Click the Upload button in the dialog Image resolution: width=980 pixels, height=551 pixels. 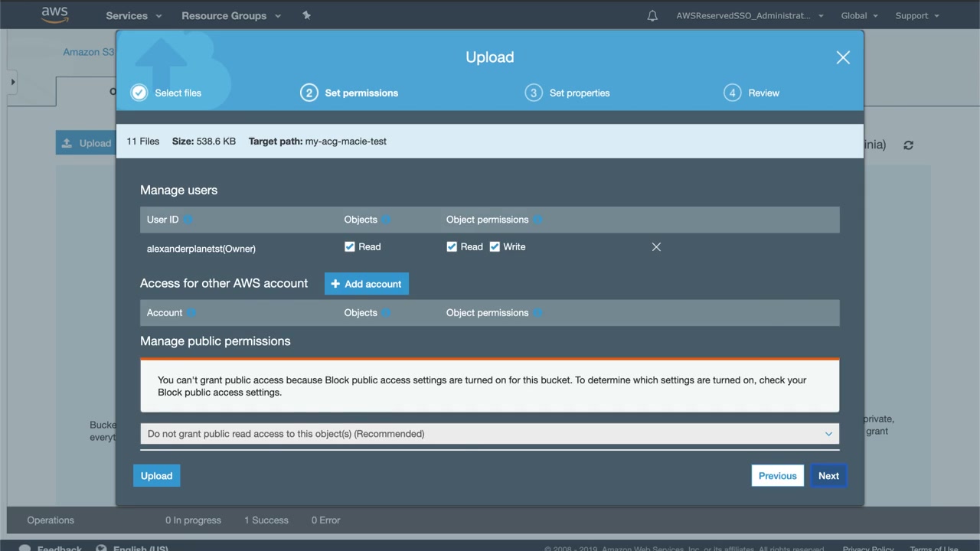coord(157,475)
